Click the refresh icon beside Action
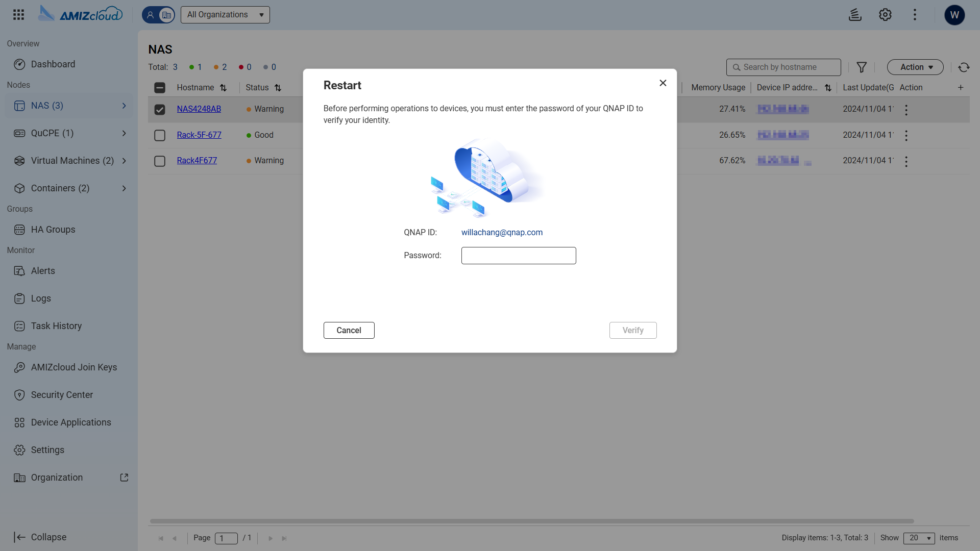The image size is (980, 551). 964,67
